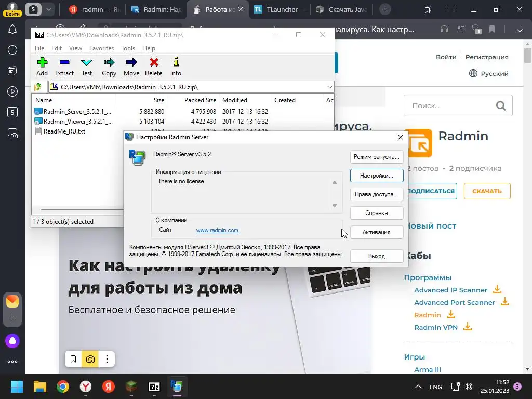Screen dimensions: 532x399
Task: Sort by Packed Size column header
Action: pyautogui.click(x=193, y=100)
